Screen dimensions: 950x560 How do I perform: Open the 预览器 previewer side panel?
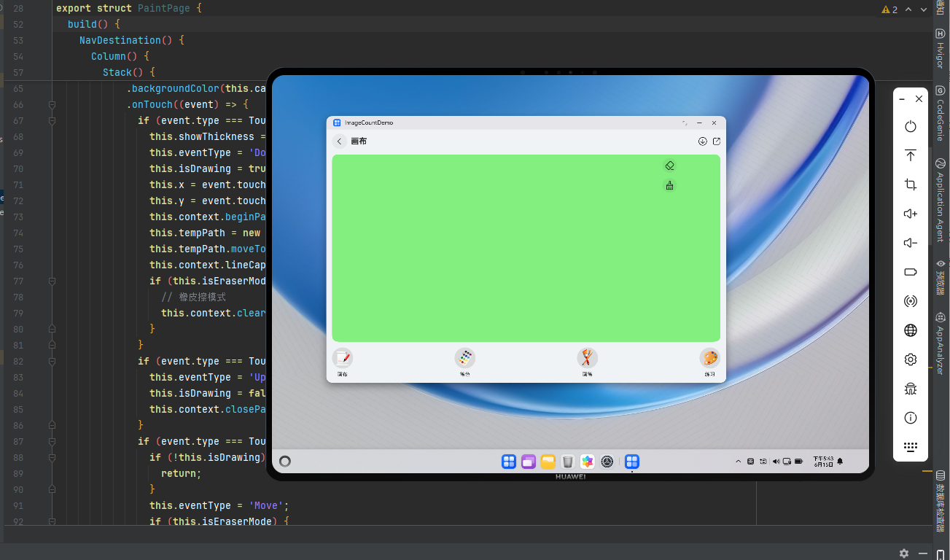(x=941, y=277)
